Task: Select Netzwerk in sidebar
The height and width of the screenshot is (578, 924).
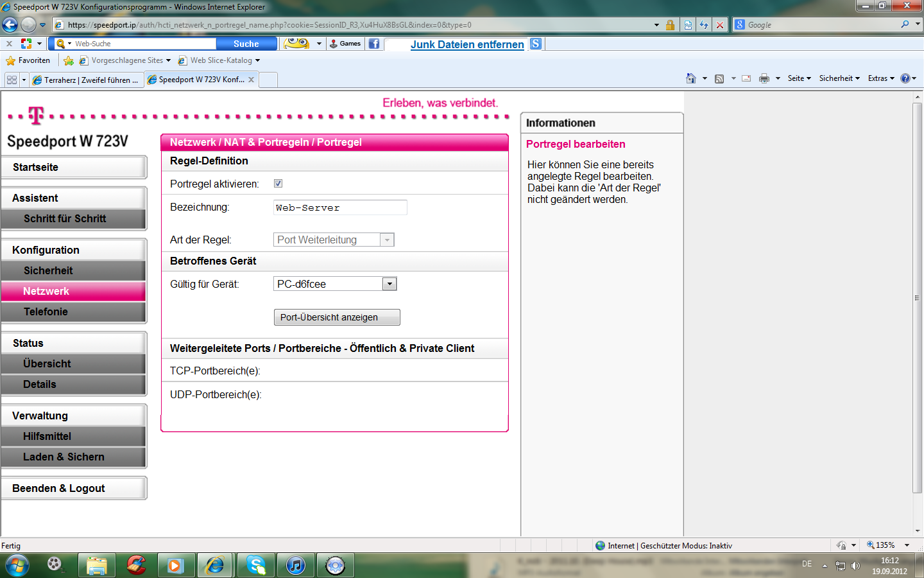Action: [x=74, y=291]
